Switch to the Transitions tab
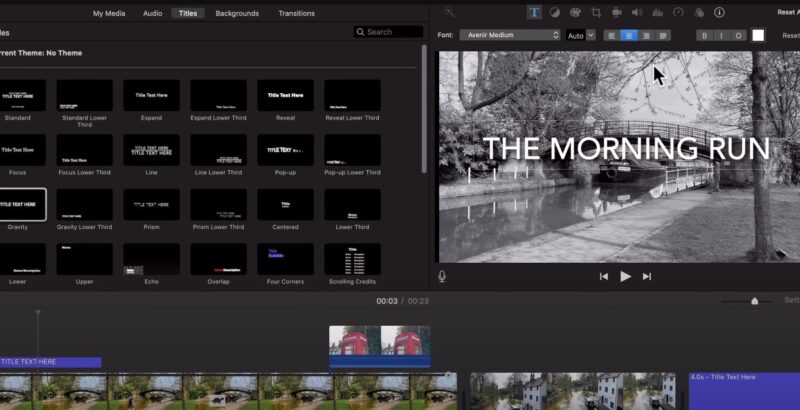This screenshot has width=800, height=410. point(296,13)
